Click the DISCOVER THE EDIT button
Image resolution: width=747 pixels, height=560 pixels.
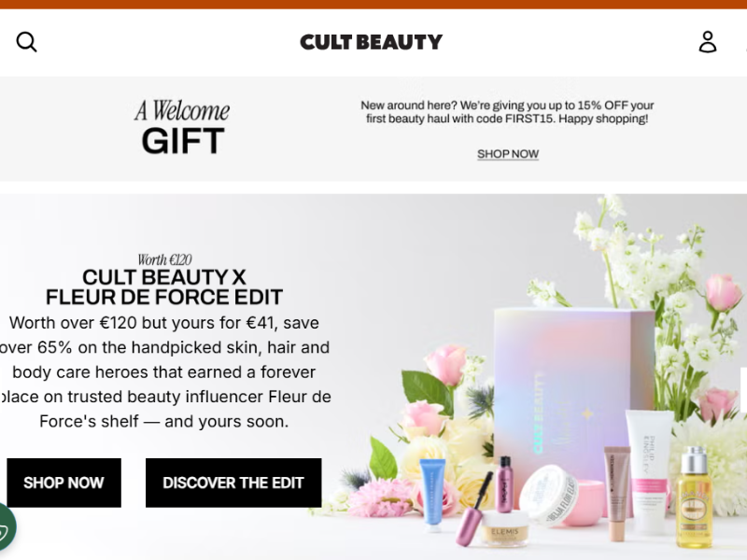(233, 483)
